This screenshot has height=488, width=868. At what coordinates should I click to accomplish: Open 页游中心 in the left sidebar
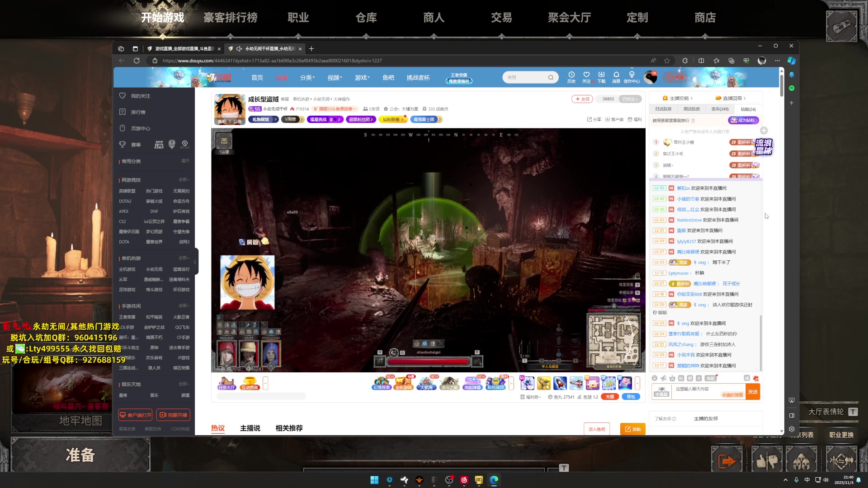135,128
